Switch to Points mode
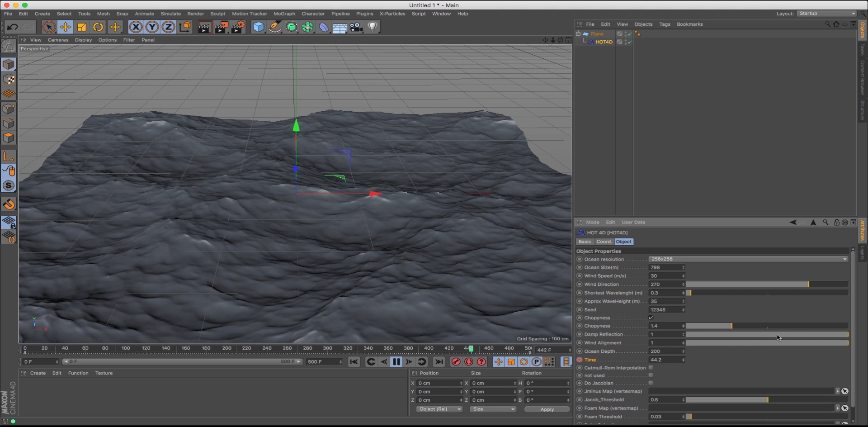This screenshot has width=868, height=427. coord(9,109)
